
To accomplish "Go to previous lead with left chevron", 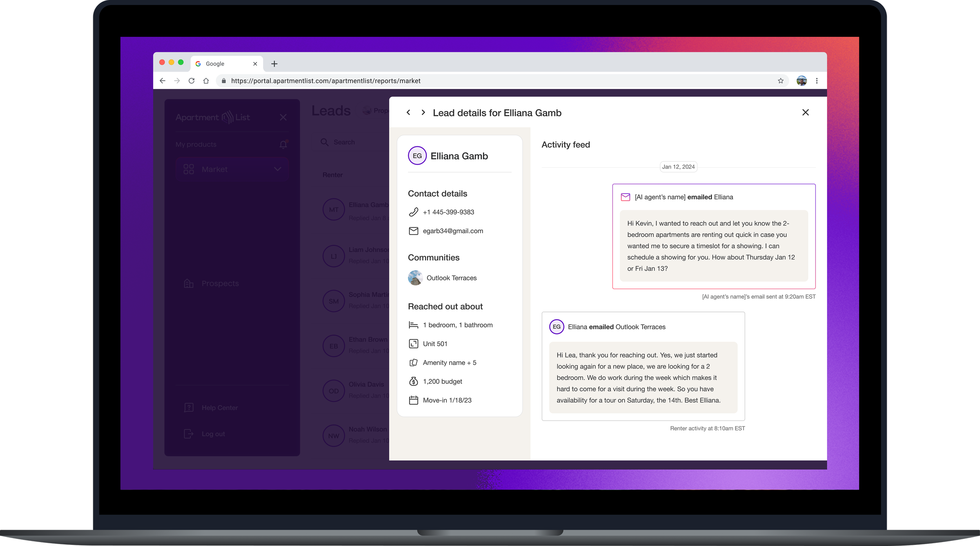I will pyautogui.click(x=408, y=112).
